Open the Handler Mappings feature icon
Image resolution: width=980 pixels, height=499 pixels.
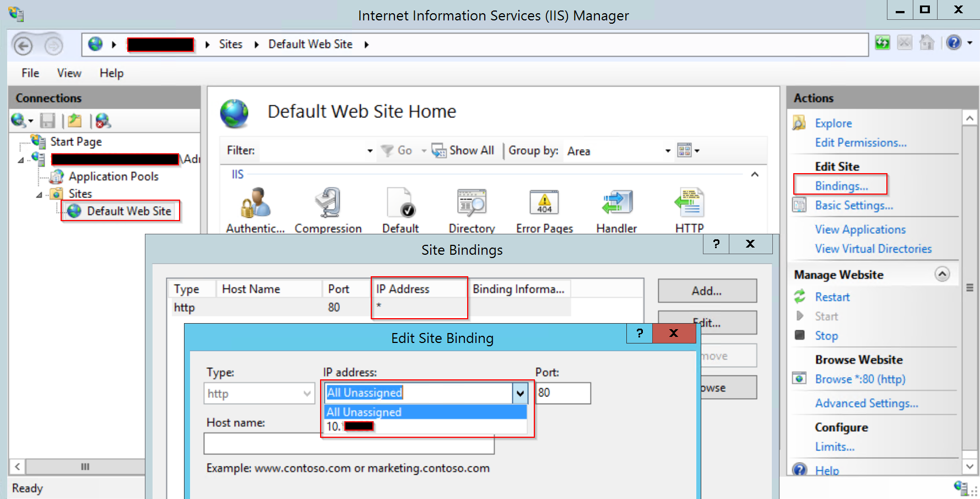click(616, 202)
